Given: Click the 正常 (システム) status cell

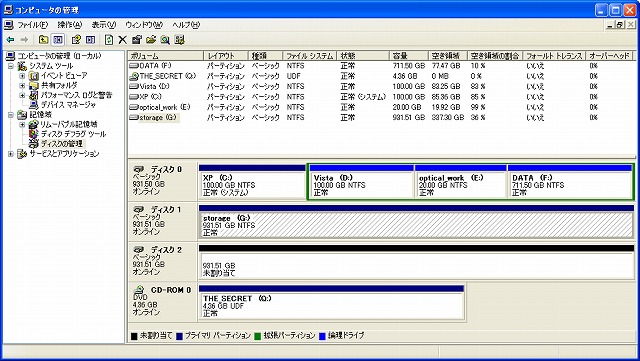Looking at the screenshot, I should pos(363,97).
